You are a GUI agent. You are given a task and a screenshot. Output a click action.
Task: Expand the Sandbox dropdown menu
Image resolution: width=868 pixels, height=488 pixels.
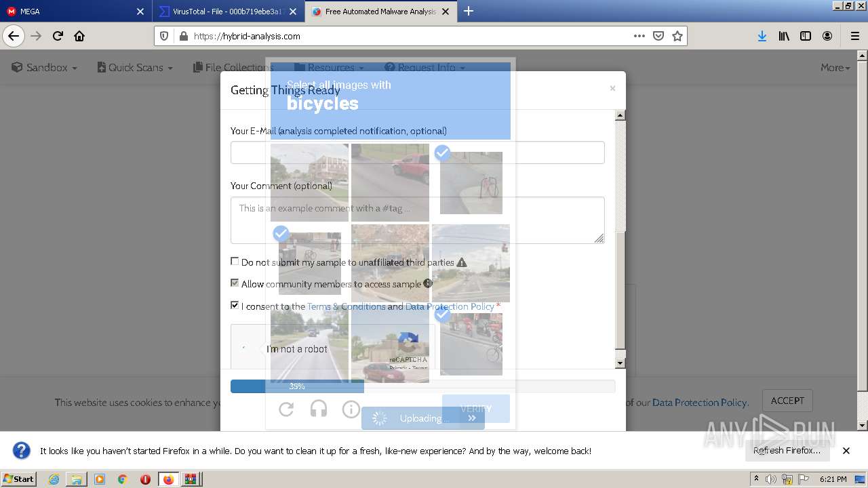45,67
